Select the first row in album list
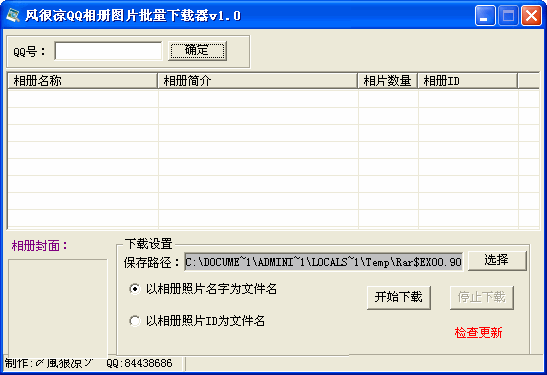The image size is (547, 375). 273,98
